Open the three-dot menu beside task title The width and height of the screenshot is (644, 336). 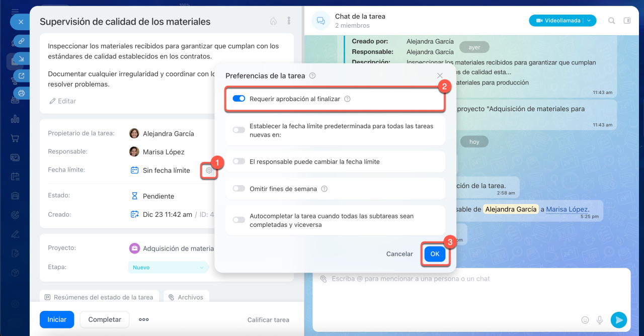[x=289, y=21]
